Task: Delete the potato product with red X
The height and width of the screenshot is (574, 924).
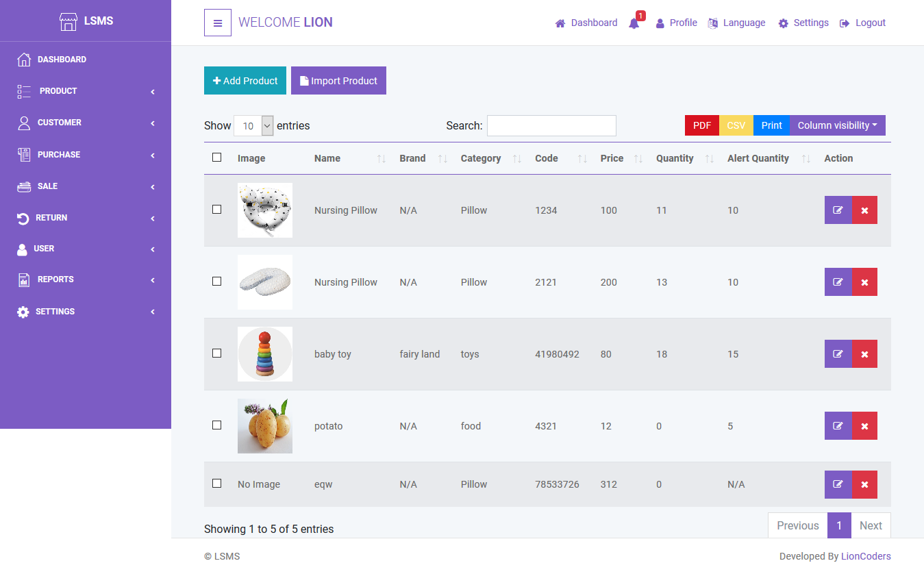Action: (864, 426)
